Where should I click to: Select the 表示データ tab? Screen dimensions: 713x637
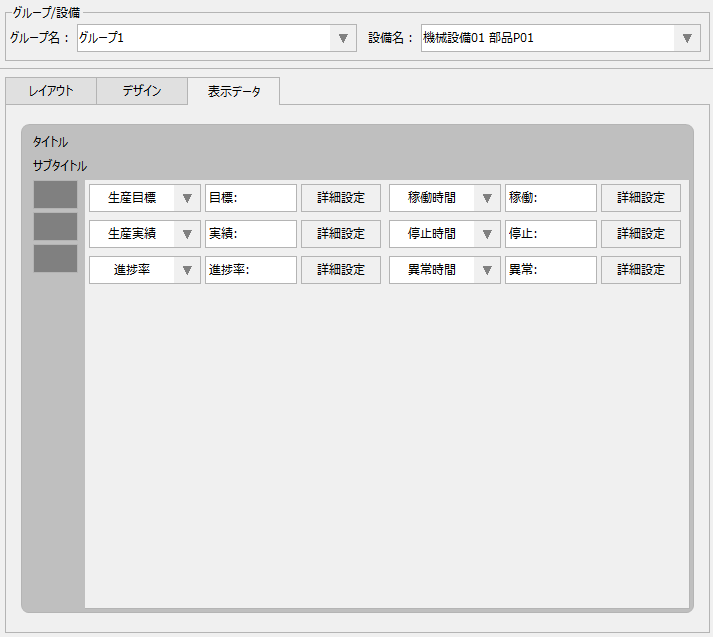234,91
